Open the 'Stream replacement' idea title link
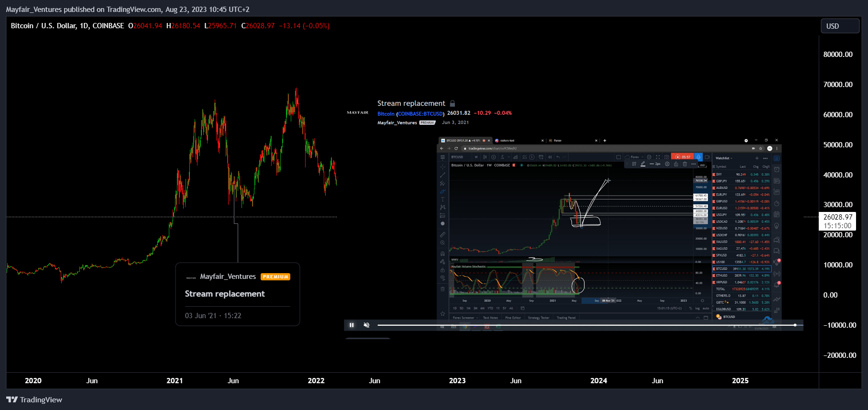 pos(411,103)
